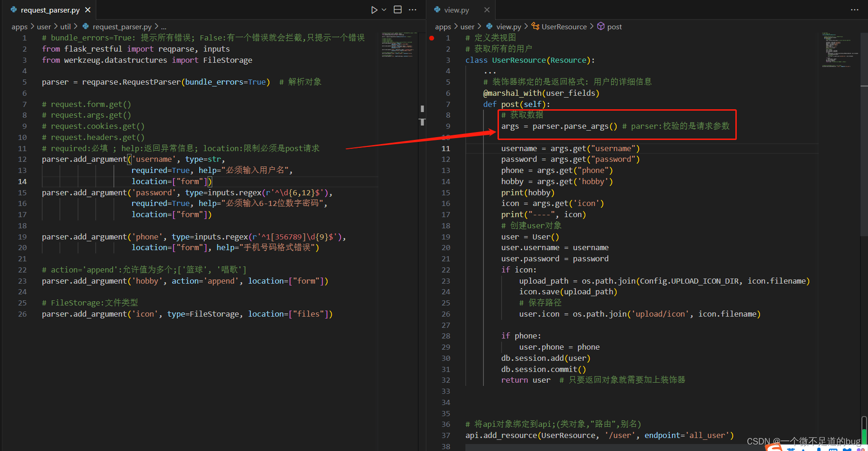Screen dimensions: 868x451
Task: Close the view.py tab
Action: coord(487,9)
